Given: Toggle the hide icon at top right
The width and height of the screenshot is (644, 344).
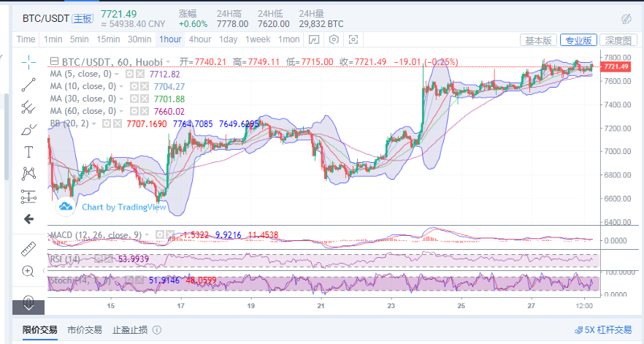Looking at the screenshot, I should pos(626,18).
